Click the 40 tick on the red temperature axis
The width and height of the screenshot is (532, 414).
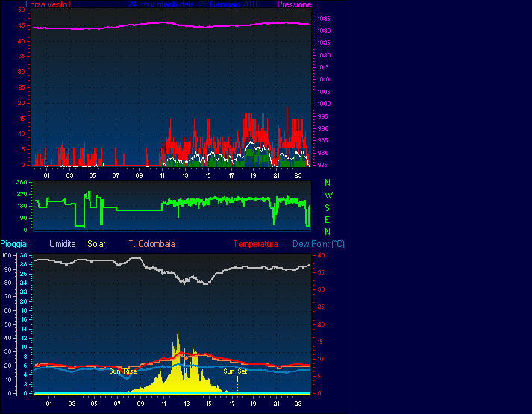coord(321,255)
